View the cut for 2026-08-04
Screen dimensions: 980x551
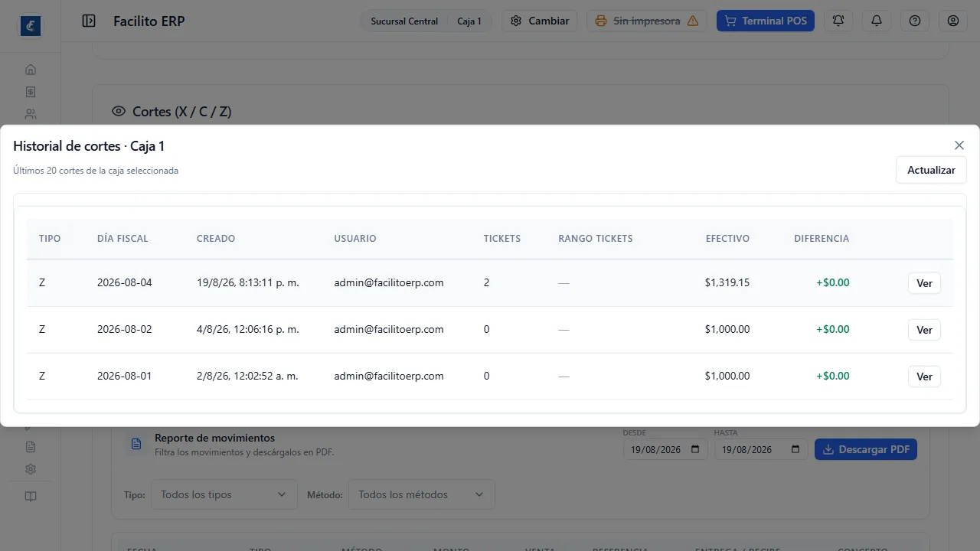pyautogui.click(x=924, y=283)
